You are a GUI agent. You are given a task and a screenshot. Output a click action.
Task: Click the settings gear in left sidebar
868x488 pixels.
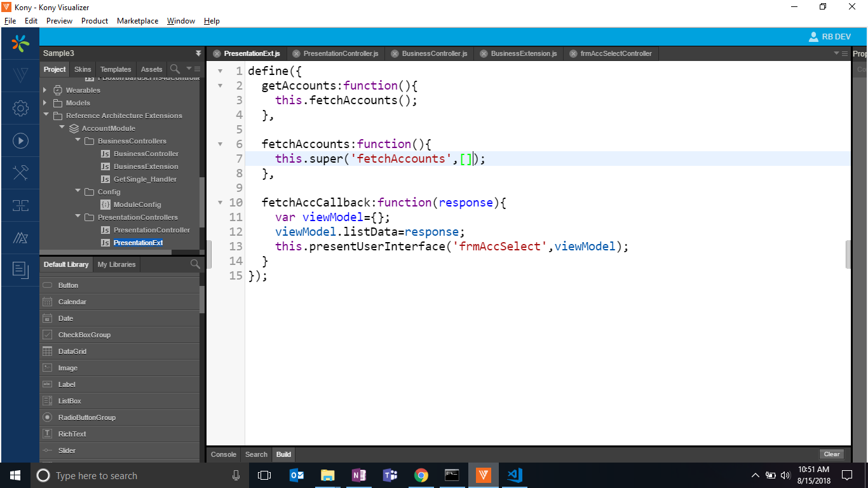click(20, 109)
